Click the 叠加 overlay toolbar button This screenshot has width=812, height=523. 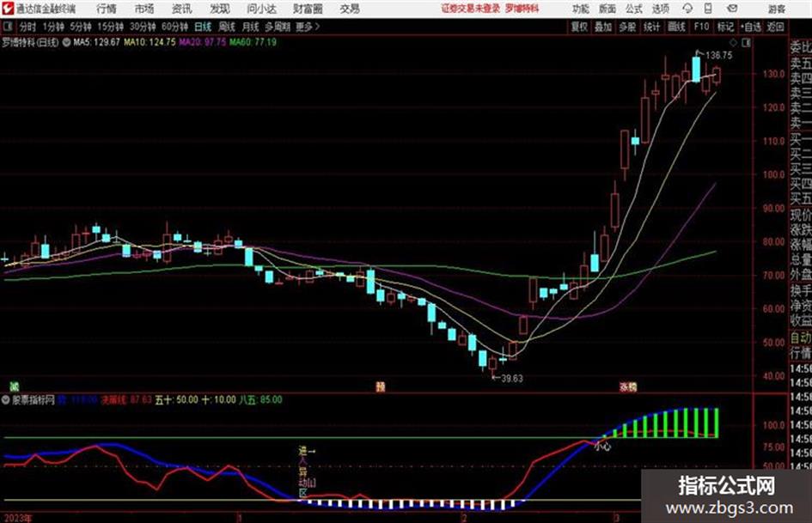pos(603,27)
